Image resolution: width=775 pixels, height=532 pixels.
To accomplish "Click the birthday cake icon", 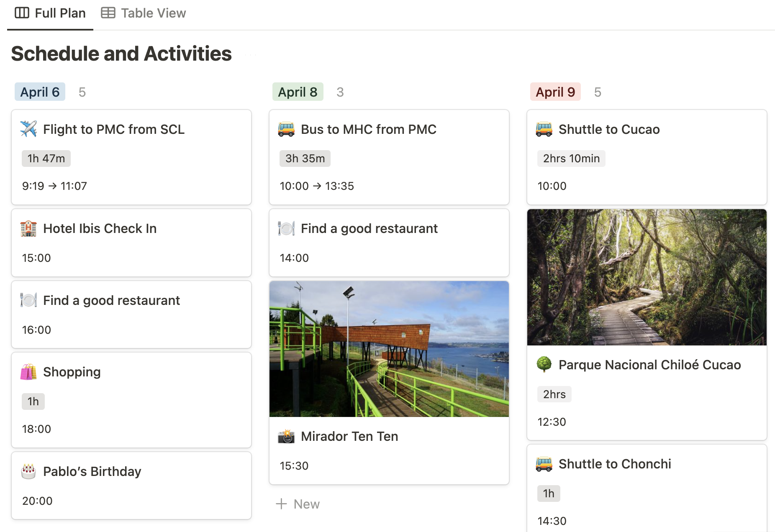I will coord(28,471).
